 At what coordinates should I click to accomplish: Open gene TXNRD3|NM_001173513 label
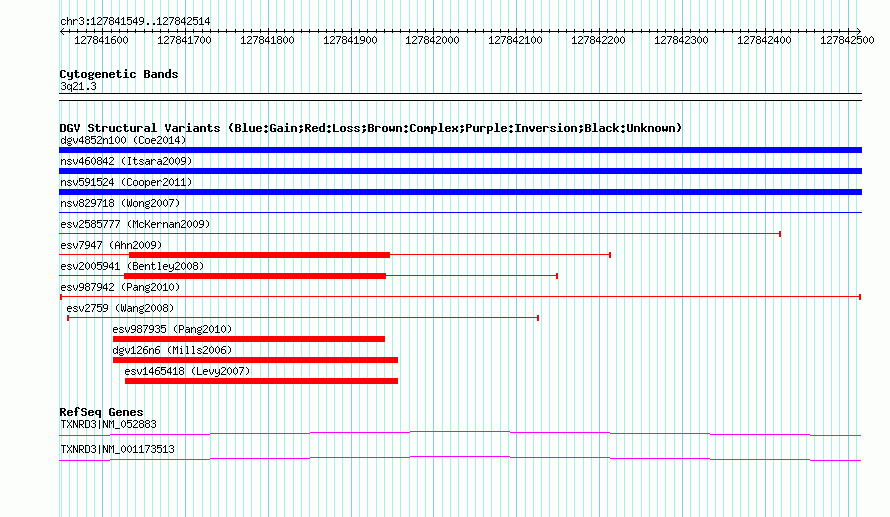click(x=117, y=449)
